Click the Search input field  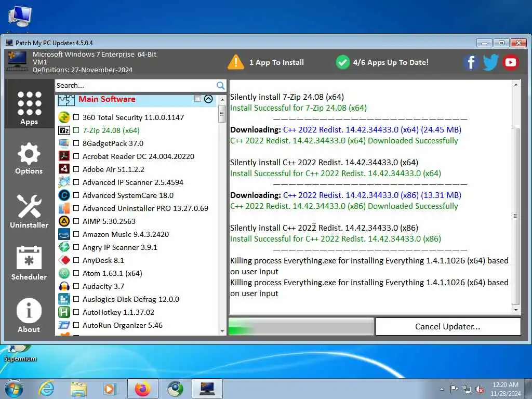(136, 86)
